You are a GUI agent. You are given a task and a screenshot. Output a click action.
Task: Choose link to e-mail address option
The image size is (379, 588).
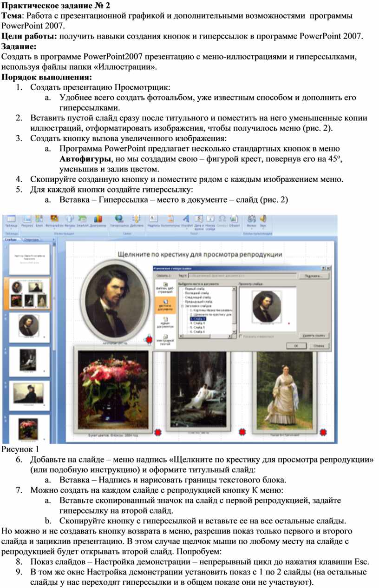165,341
